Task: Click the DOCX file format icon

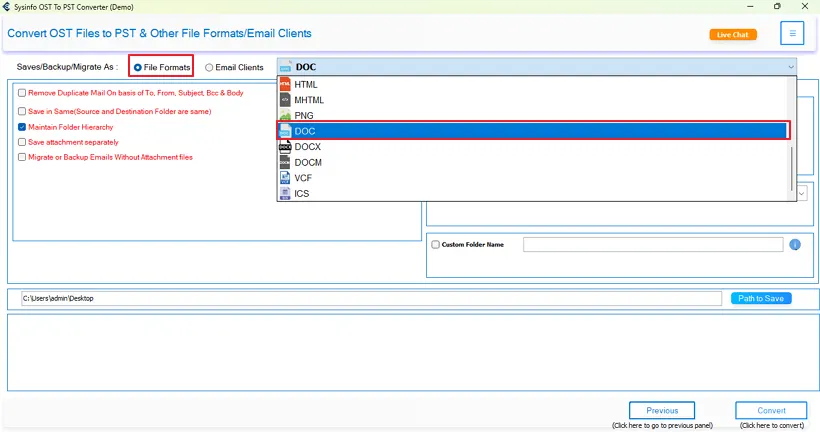Action: click(285, 146)
